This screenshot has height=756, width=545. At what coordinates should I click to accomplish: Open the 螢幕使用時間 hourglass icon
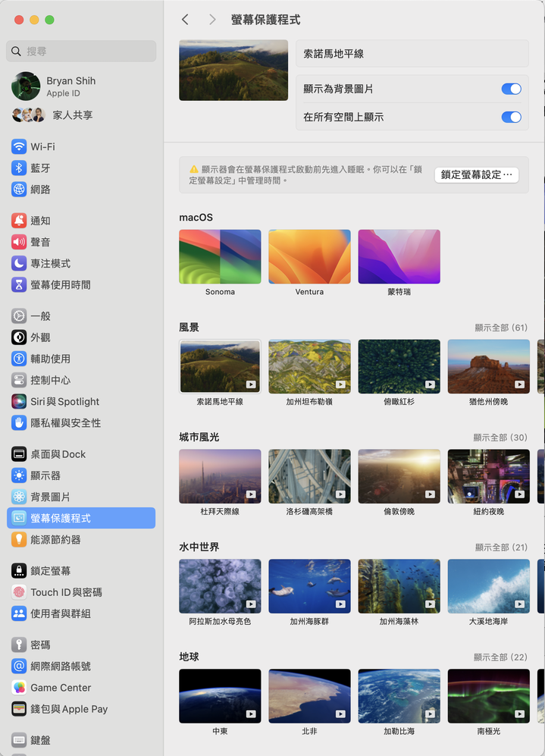[x=19, y=284]
